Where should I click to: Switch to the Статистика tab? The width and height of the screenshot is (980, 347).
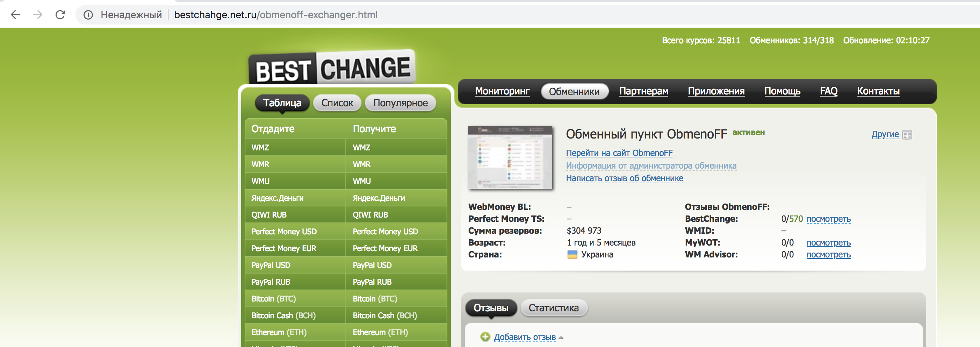554,308
